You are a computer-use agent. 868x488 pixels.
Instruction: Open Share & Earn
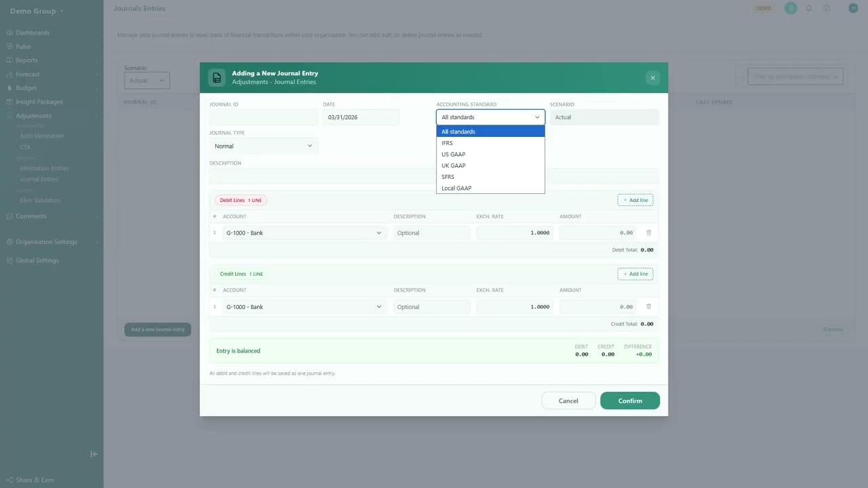pyautogui.click(x=35, y=480)
